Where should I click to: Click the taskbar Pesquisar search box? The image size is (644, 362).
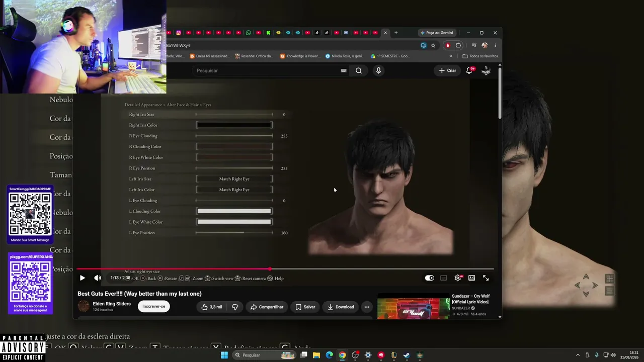265,355
